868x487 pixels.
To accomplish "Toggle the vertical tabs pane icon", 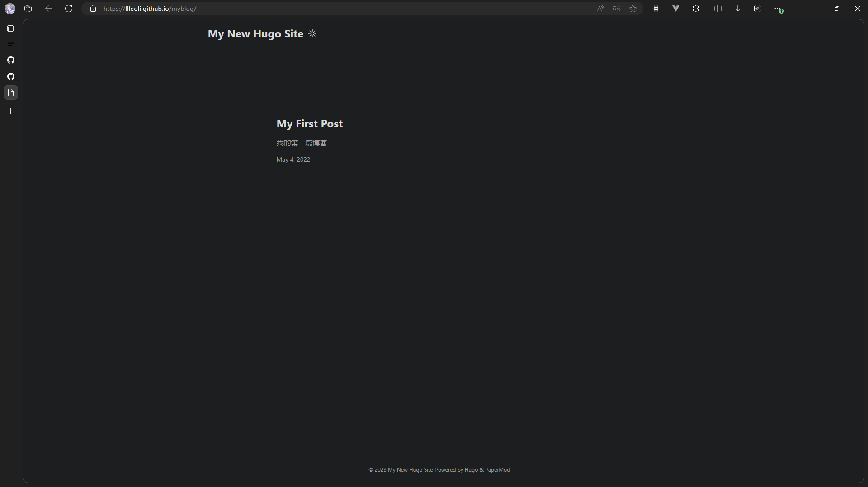I will pos(11,28).
